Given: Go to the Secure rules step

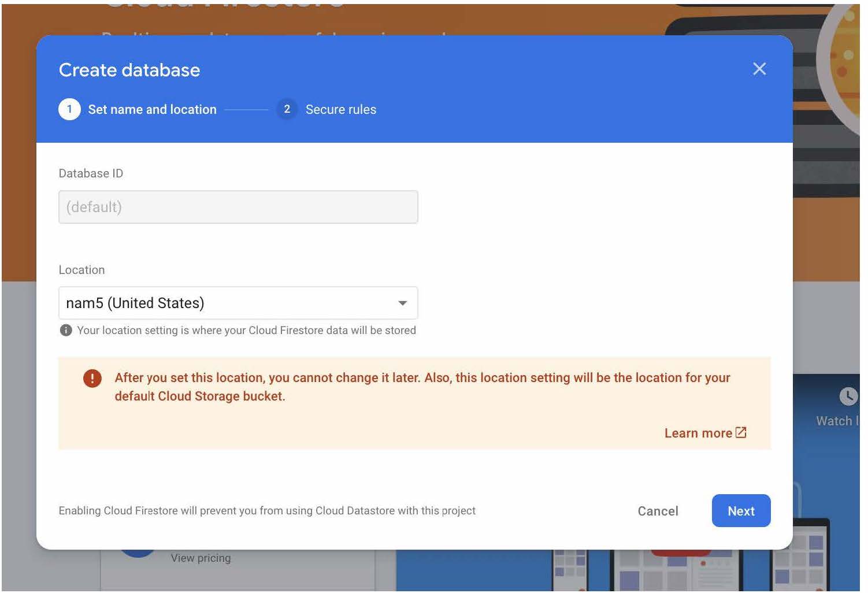Looking at the screenshot, I should coord(341,110).
